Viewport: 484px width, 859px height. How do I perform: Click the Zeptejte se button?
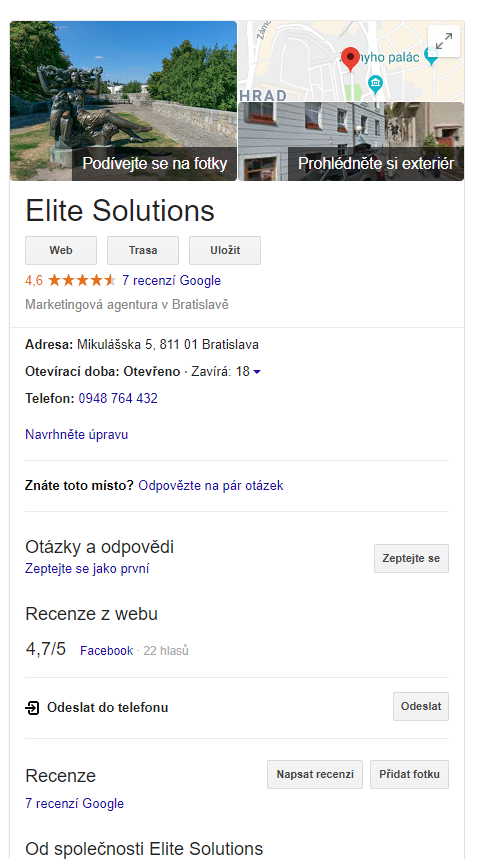tap(411, 559)
